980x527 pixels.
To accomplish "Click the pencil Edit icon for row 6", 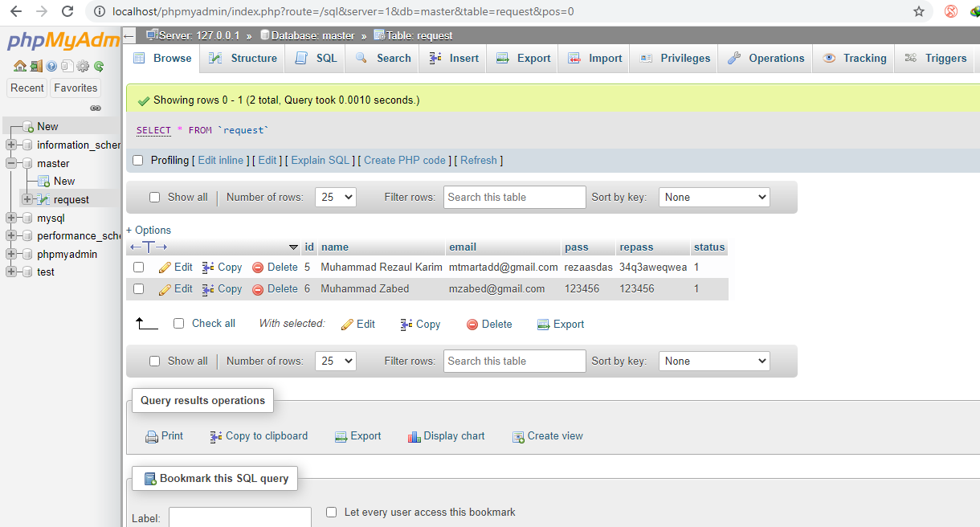I will click(165, 289).
